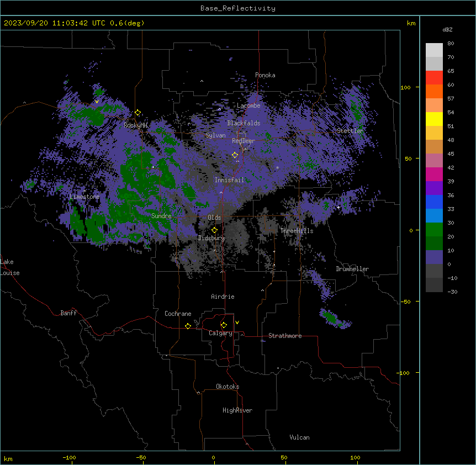The height and width of the screenshot is (465, 476).
Task: Select the yellow diamond marker south of RedDeer
Action: [x=235, y=155]
